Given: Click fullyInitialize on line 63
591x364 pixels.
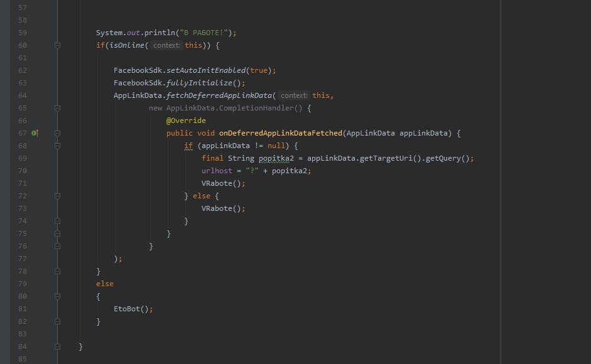Looking at the screenshot, I should [x=199, y=83].
